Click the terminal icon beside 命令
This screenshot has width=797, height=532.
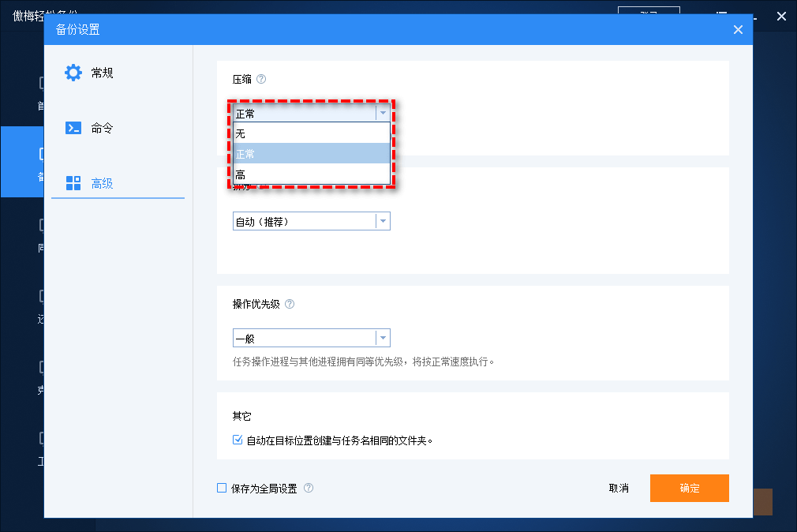(73, 128)
